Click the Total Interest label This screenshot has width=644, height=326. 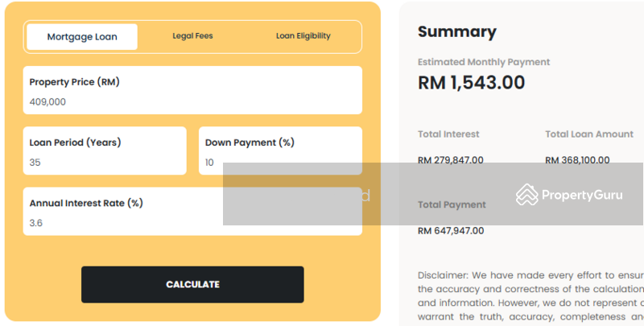(x=448, y=134)
